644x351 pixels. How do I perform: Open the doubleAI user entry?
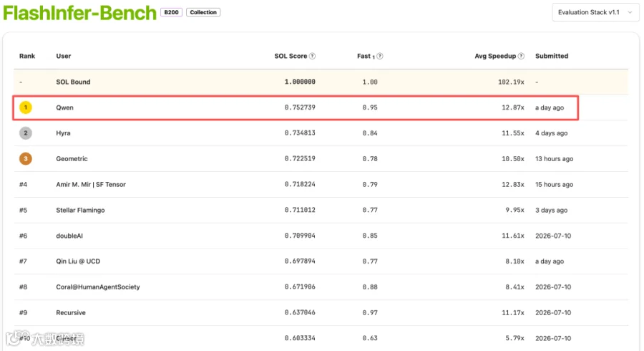(69, 236)
